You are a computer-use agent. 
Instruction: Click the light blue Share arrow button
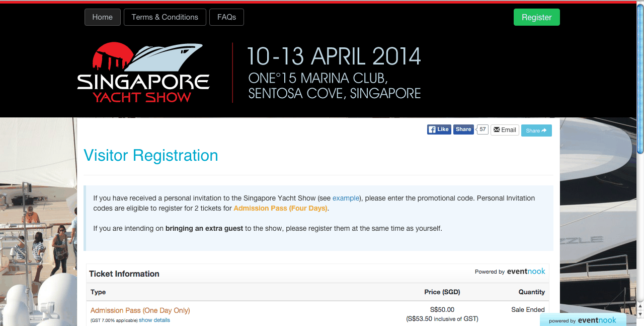coord(536,131)
